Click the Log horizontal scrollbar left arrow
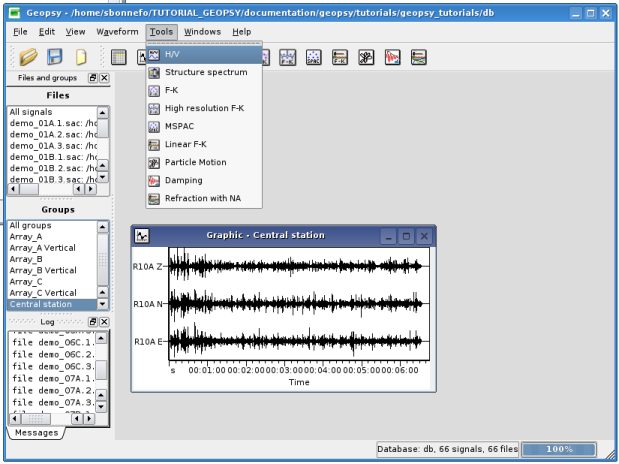Viewport: 619px width, 464px height. point(15,419)
